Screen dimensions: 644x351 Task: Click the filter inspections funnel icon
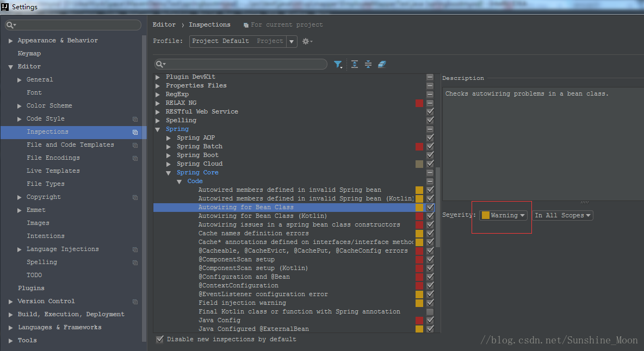338,65
